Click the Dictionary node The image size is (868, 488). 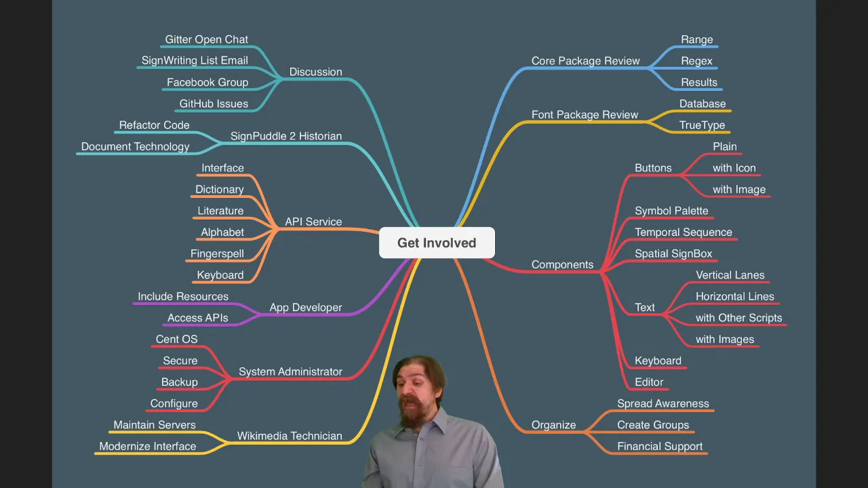click(220, 189)
